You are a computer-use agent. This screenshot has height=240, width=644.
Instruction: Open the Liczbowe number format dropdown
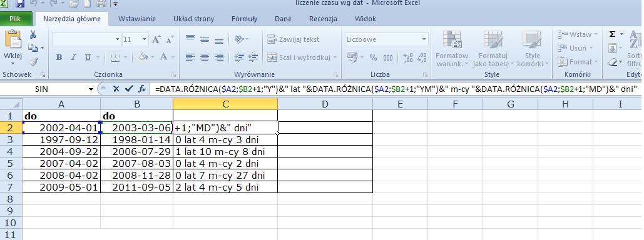[424, 39]
